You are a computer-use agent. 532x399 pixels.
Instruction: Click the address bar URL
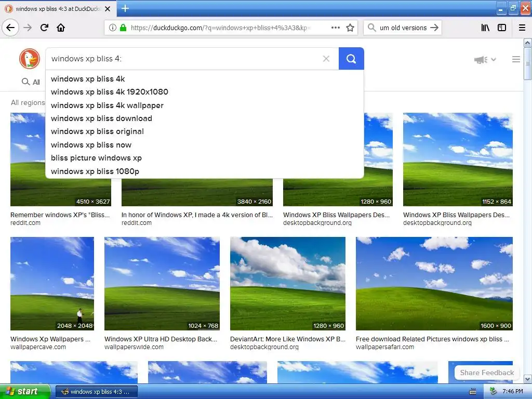tap(220, 28)
